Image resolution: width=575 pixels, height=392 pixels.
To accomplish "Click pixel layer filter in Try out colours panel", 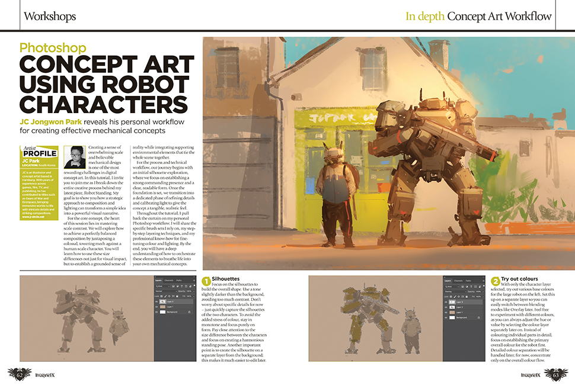I will tap(462, 287).
